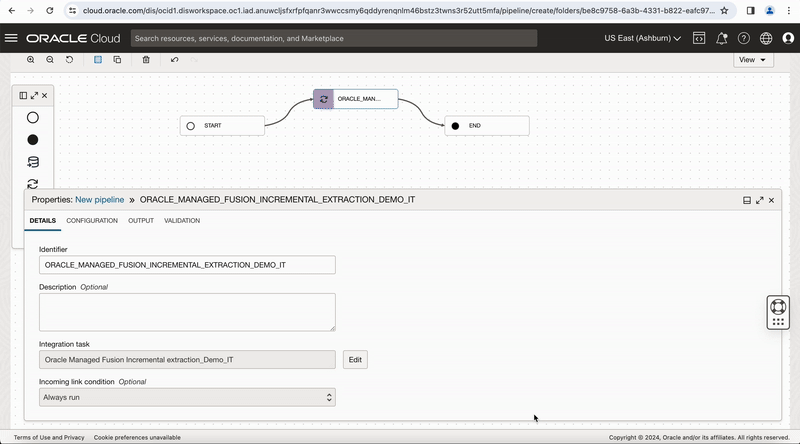This screenshot has height=444, width=800.
Task: Click the browser address bar URL
Action: point(398,10)
